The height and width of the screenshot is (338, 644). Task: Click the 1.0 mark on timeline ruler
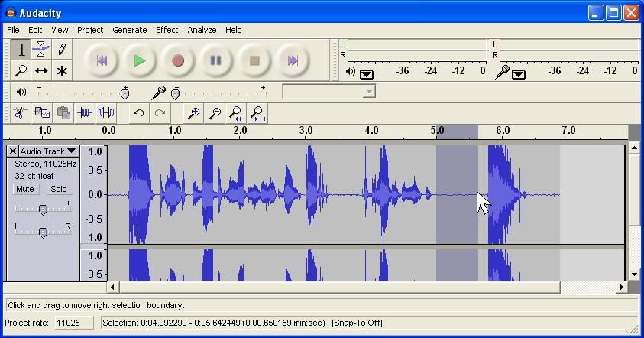point(174,131)
